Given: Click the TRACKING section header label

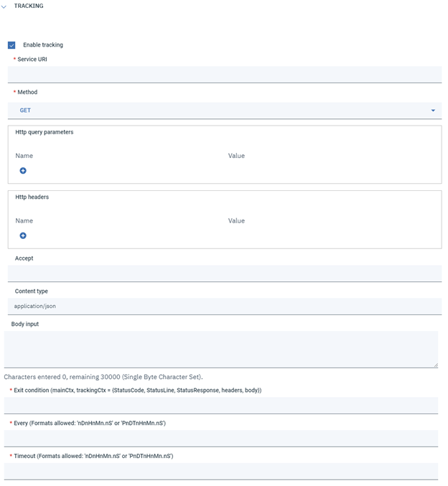Looking at the screenshot, I should [x=29, y=6].
